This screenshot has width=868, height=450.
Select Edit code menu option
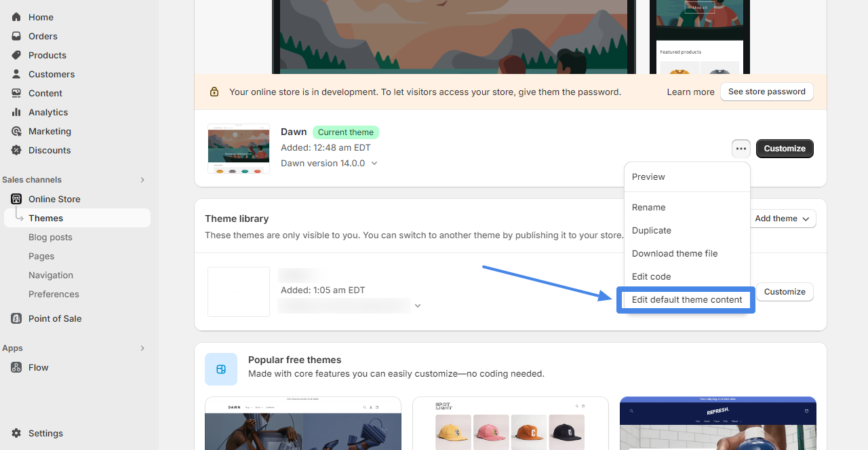tap(651, 276)
